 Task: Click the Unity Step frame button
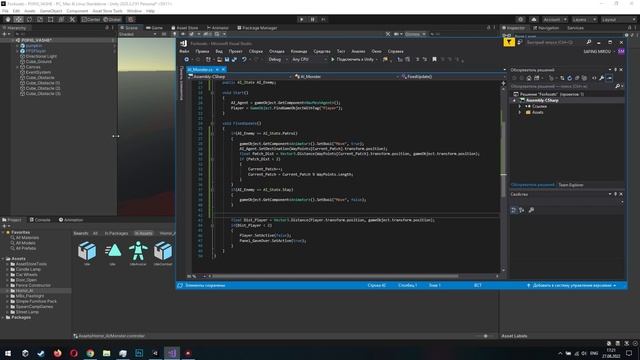pos(323,19)
